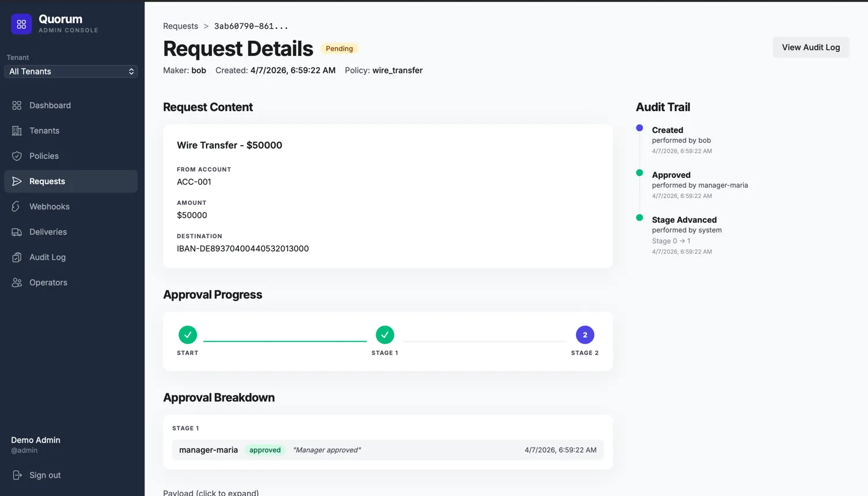This screenshot has height=496, width=868.
Task: Open the All Tenants dropdown
Action: point(71,71)
